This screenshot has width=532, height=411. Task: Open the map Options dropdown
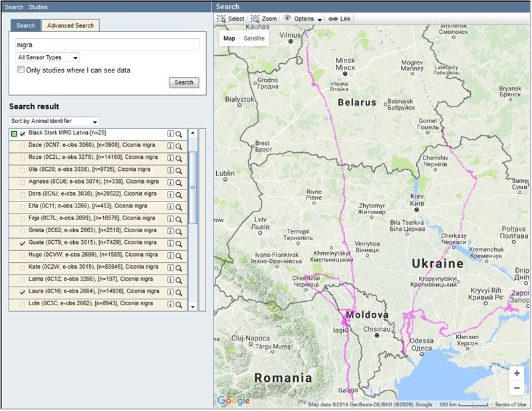[x=303, y=19]
